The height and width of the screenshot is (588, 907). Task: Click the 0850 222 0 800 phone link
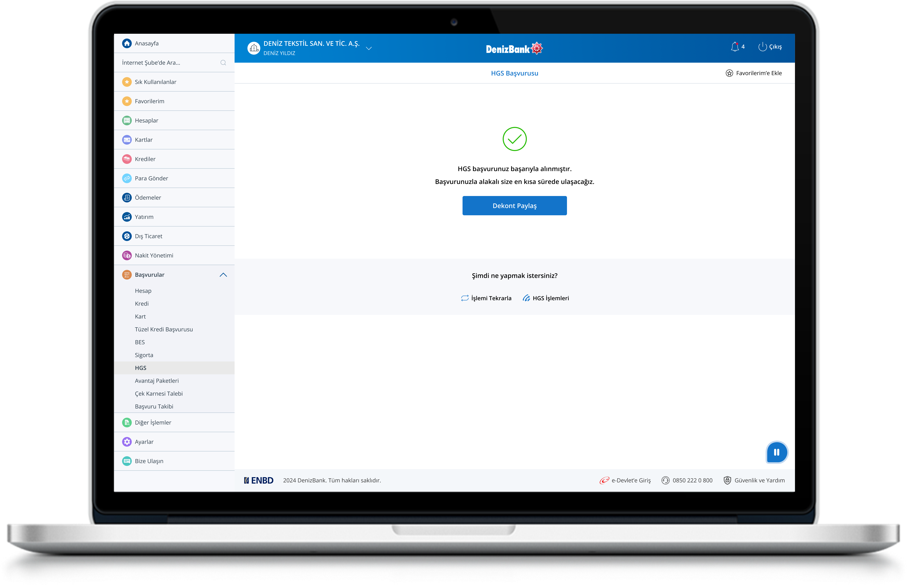click(692, 481)
